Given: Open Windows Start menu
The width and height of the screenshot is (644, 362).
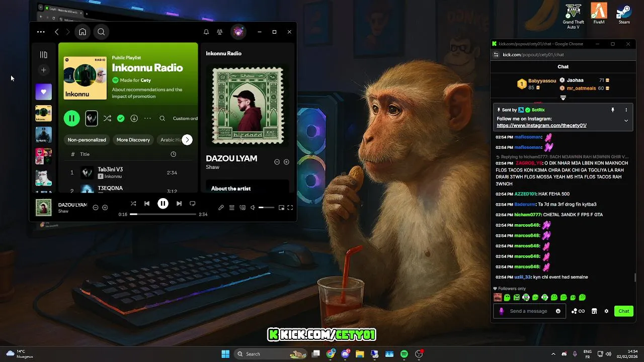Looking at the screenshot, I should pyautogui.click(x=225, y=354).
